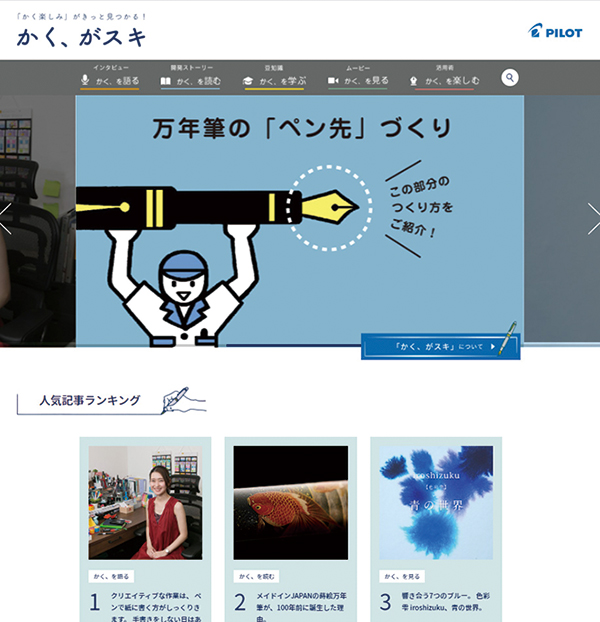Click the 活用術 lamp icon
The width and height of the screenshot is (600, 622).
413,80
